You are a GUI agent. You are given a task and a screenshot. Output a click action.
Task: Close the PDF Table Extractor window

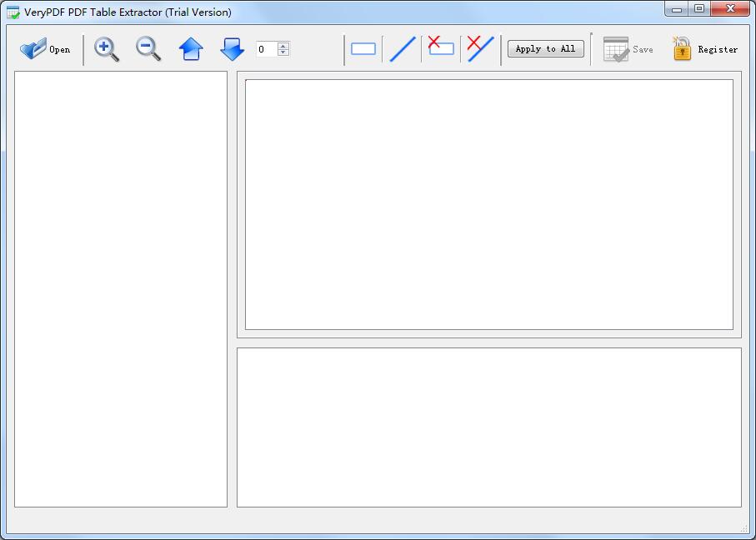[x=730, y=9]
